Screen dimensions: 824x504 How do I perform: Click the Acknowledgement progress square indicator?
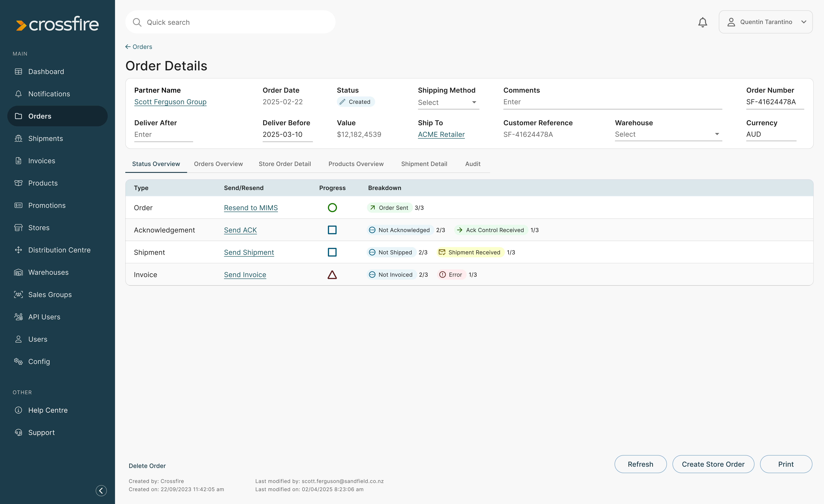click(332, 230)
